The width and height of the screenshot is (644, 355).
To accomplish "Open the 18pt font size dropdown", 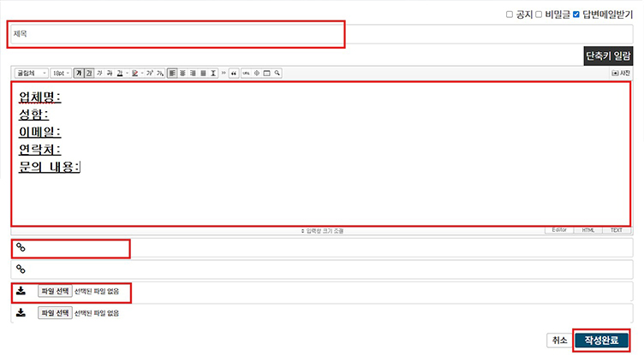I will click(61, 74).
